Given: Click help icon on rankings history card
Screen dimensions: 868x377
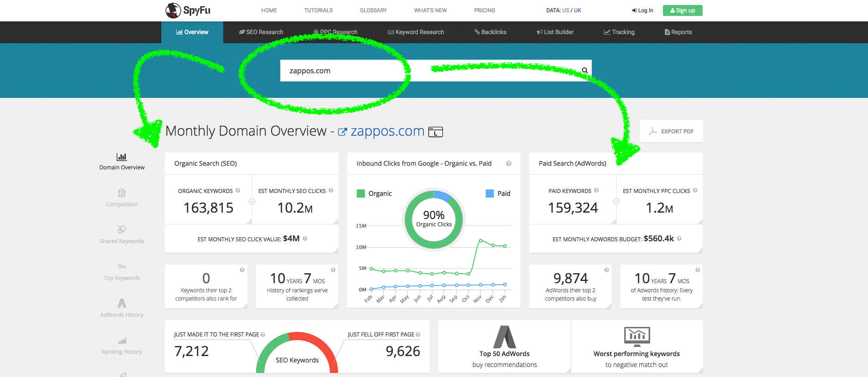Looking at the screenshot, I should coord(333,270).
